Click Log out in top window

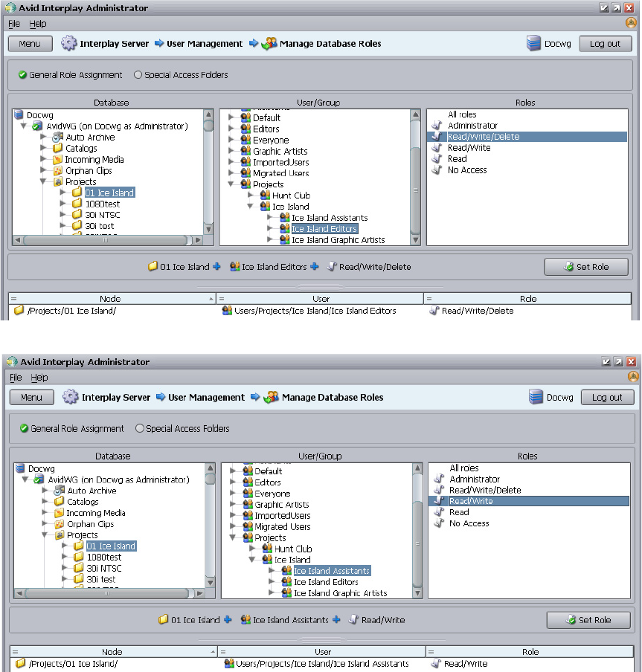[605, 44]
